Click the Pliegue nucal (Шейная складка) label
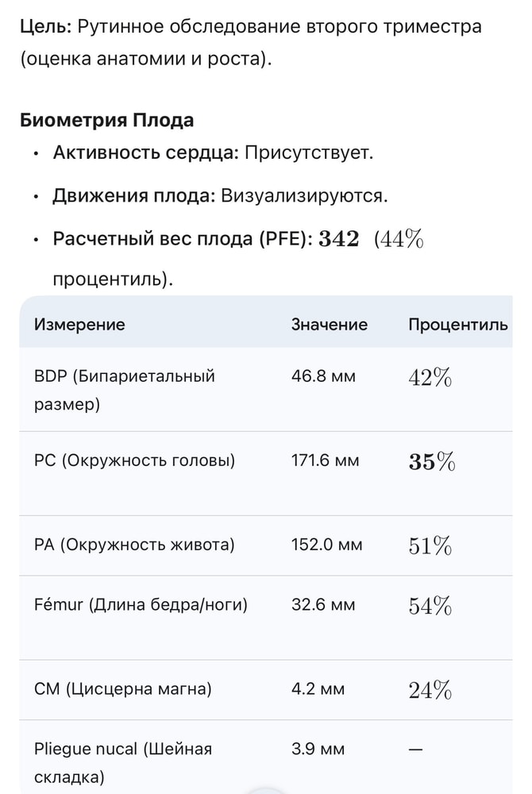This screenshot has width=532, height=794. pos(123,762)
